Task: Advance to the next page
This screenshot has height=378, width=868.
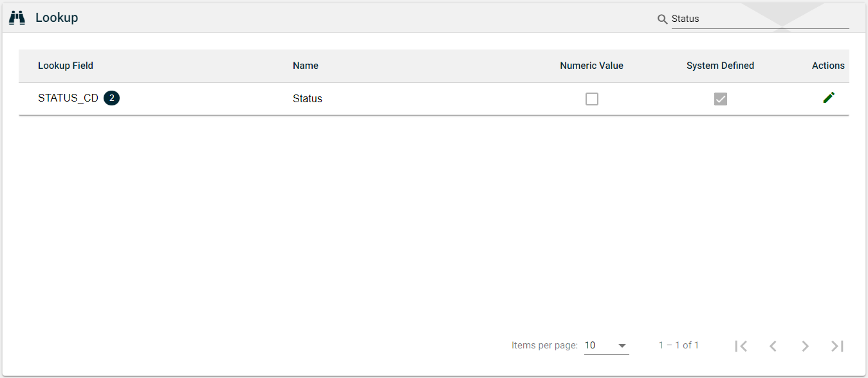Action: (x=805, y=346)
